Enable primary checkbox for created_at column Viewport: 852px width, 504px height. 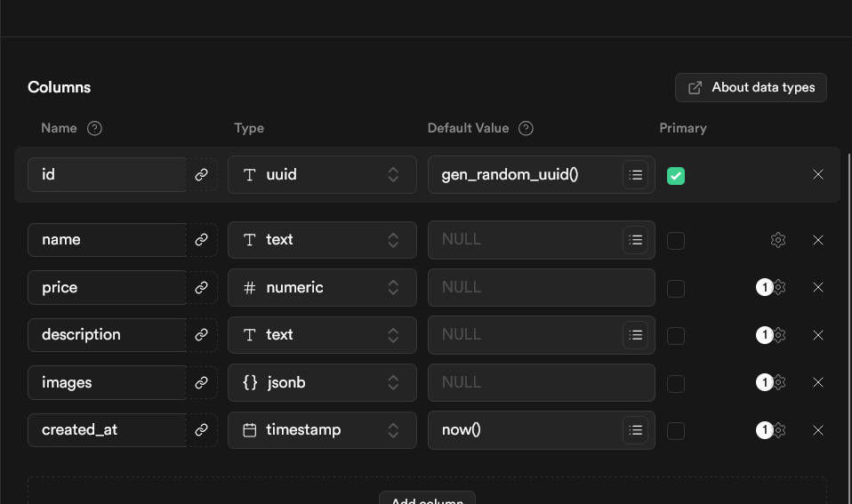(675, 431)
